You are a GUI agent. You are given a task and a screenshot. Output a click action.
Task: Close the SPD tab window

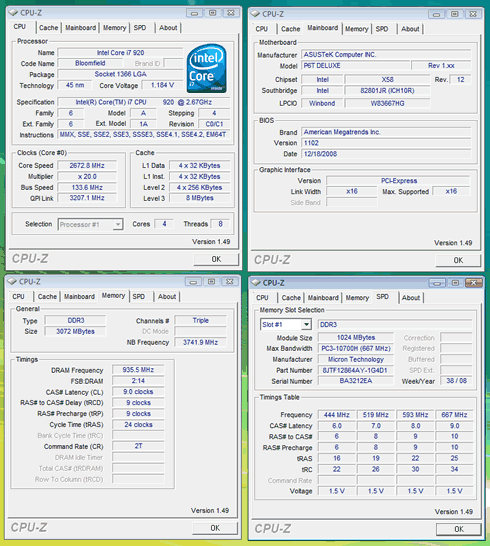coord(474,283)
